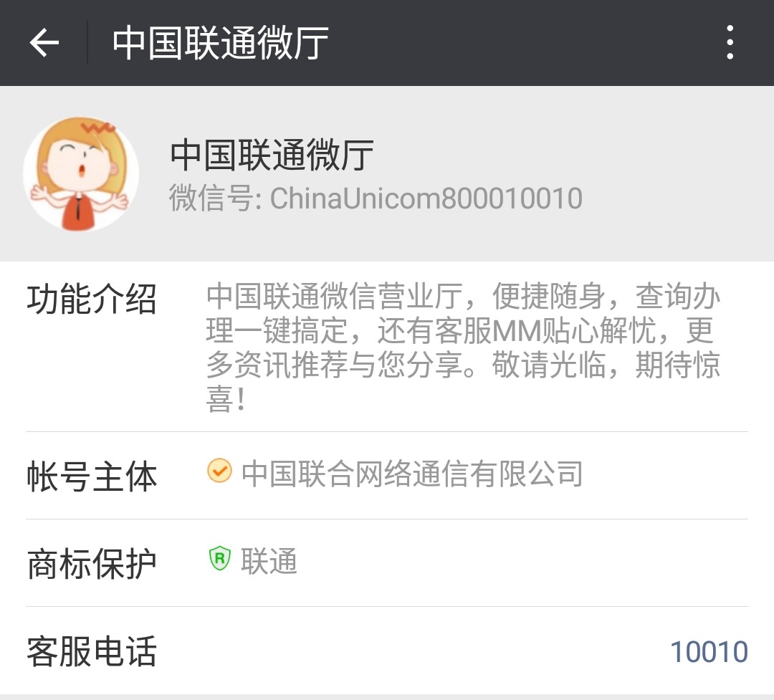Tap the title 中国联通微厅 in top bar
The height and width of the screenshot is (700, 774).
220,43
